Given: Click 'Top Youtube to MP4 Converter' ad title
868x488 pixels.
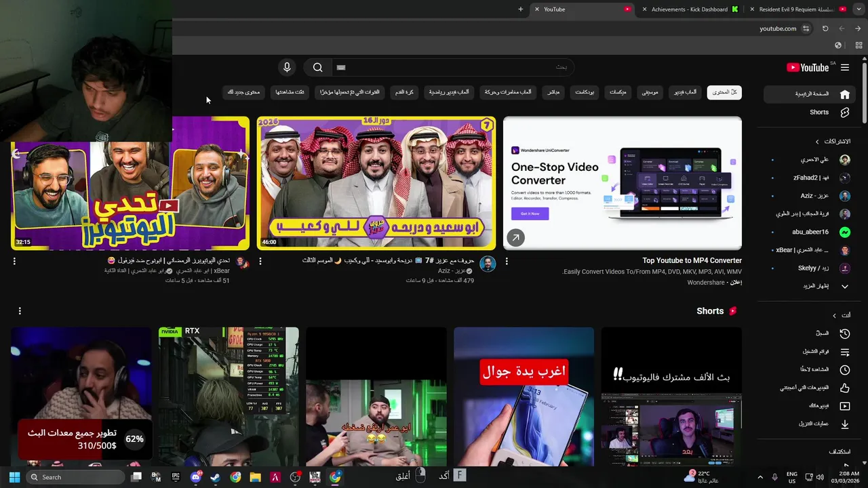Looking at the screenshot, I should click(x=692, y=260).
